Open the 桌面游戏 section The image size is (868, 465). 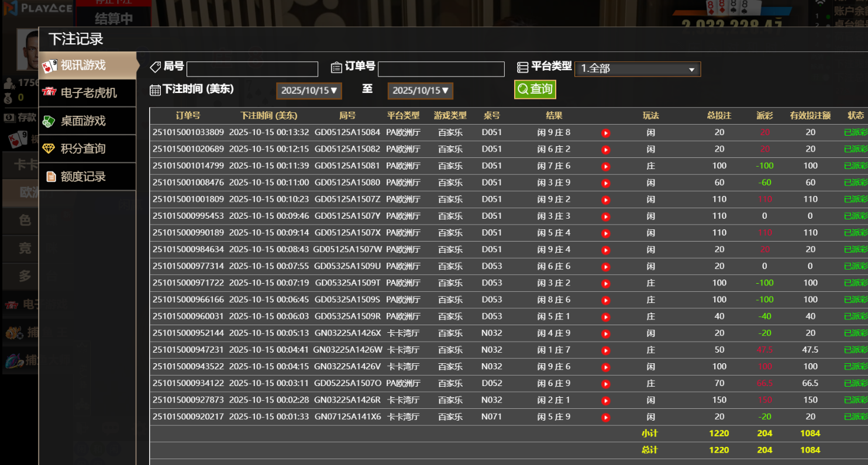88,121
